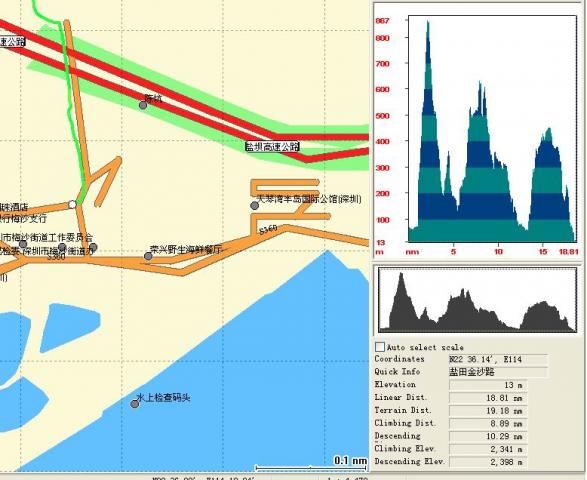
Task: Click the 陈坑 point-of-interest marker
Action: 143,105
